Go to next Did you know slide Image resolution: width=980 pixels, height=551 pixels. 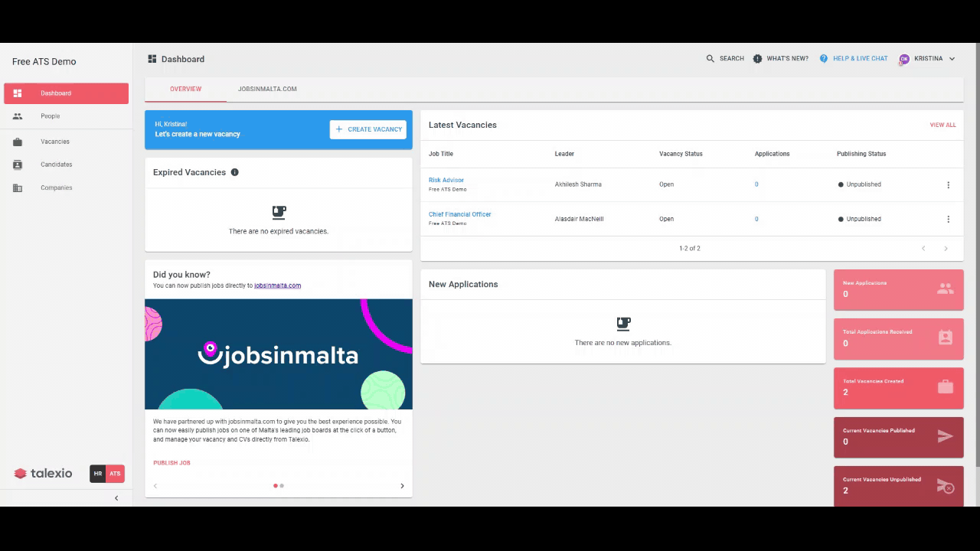coord(402,486)
